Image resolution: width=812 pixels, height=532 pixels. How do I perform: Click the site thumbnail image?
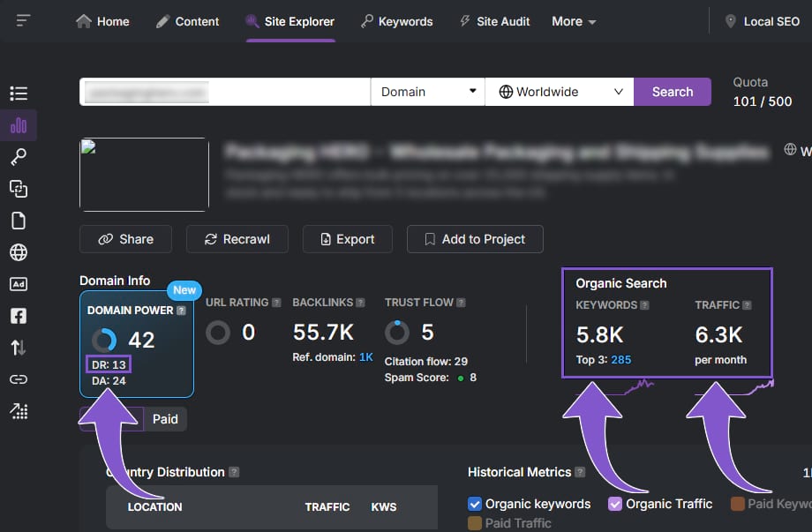coord(144,175)
